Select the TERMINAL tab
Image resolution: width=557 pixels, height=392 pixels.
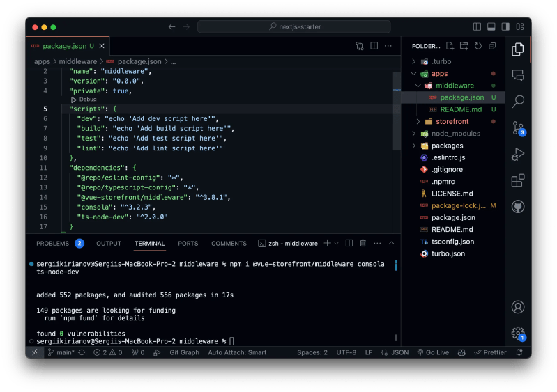tap(150, 244)
